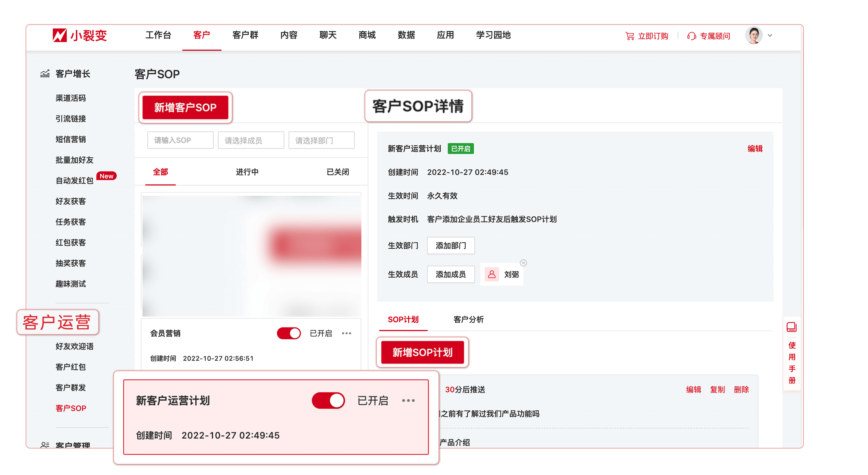The width and height of the screenshot is (868, 475).
Task: Switch to the 进行中 tab
Action: pyautogui.click(x=247, y=172)
